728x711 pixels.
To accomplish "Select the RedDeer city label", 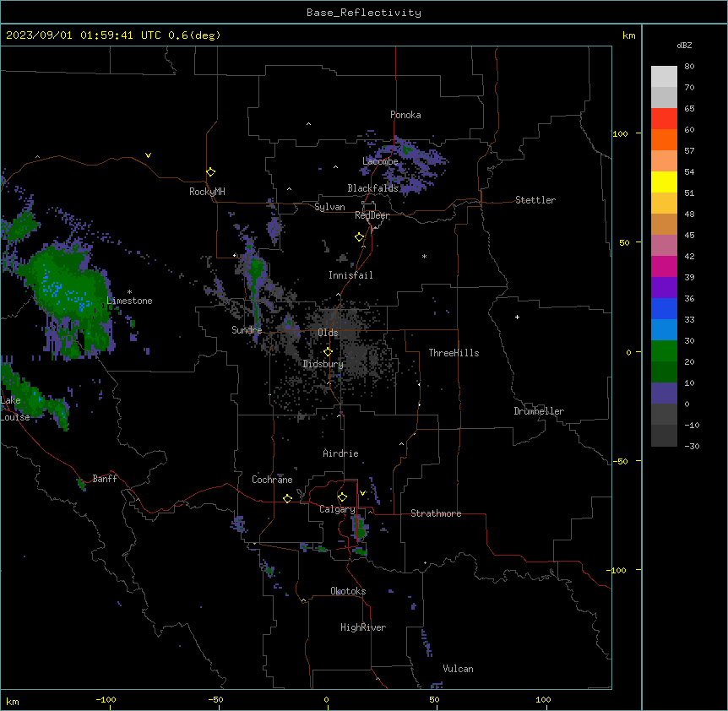I will 372,215.
